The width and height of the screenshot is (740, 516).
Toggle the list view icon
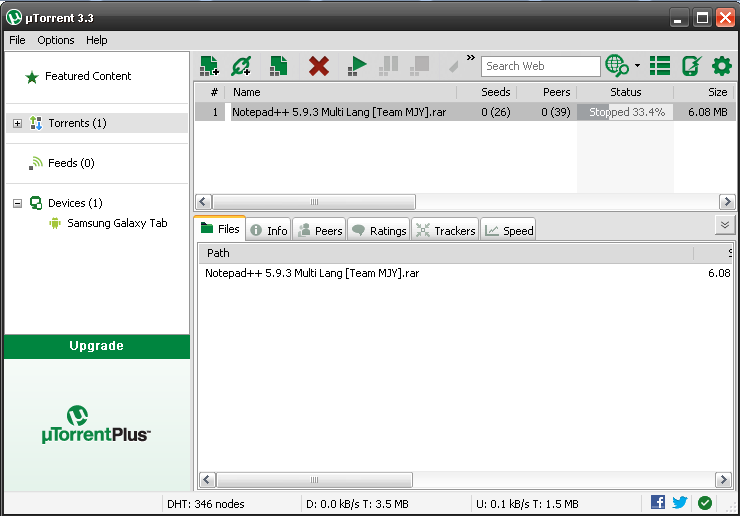click(x=660, y=66)
